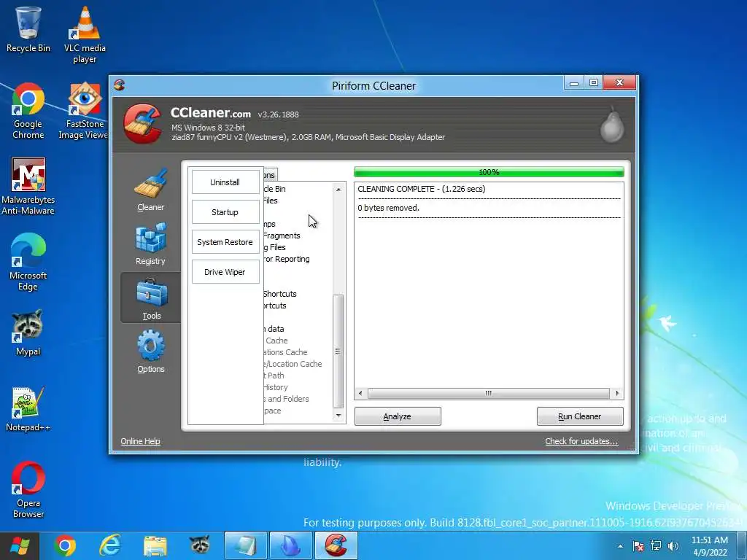Switch to the blue fin taskbar app
The width and height of the screenshot is (747, 560).
pyautogui.click(x=291, y=545)
